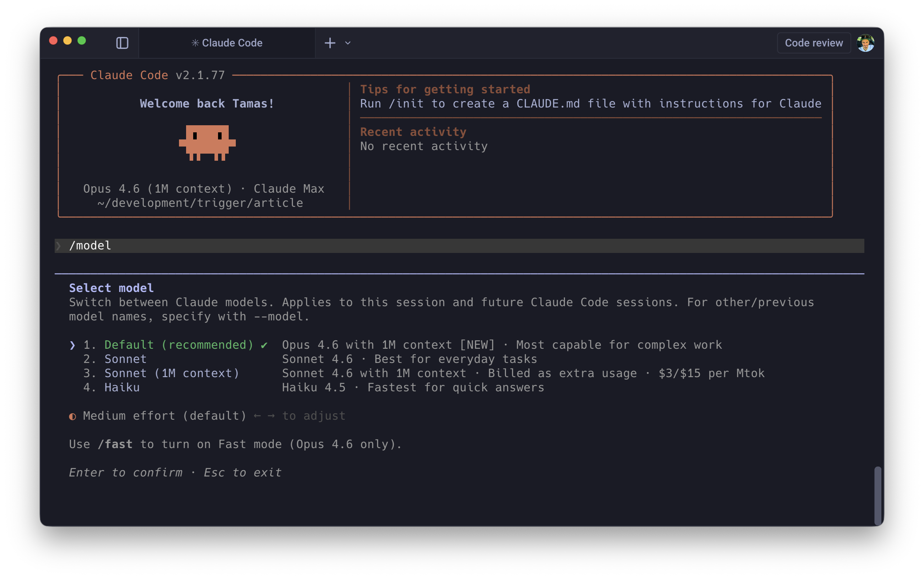Click the left arrow to lower effort
Viewport: 924px width, 579px height.
(x=257, y=416)
